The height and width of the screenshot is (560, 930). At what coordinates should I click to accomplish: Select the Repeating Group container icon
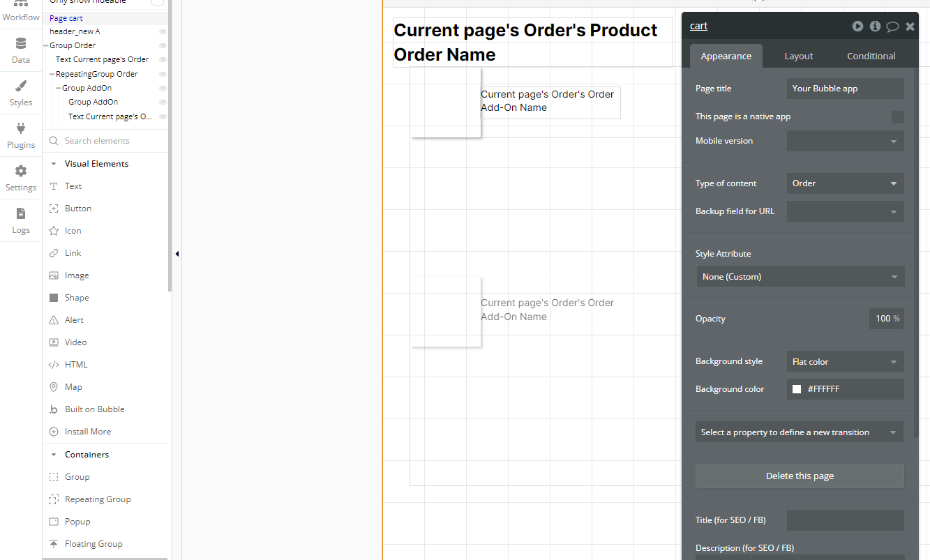click(x=54, y=499)
